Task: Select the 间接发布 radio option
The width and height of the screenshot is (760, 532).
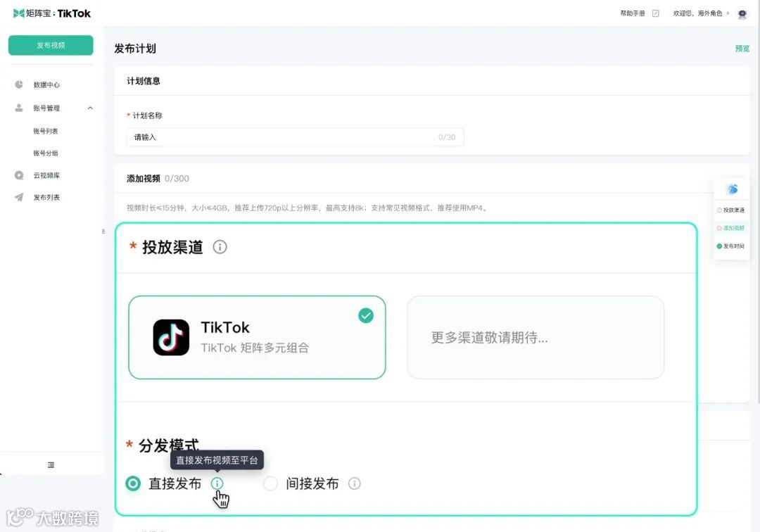Action: 270,483
